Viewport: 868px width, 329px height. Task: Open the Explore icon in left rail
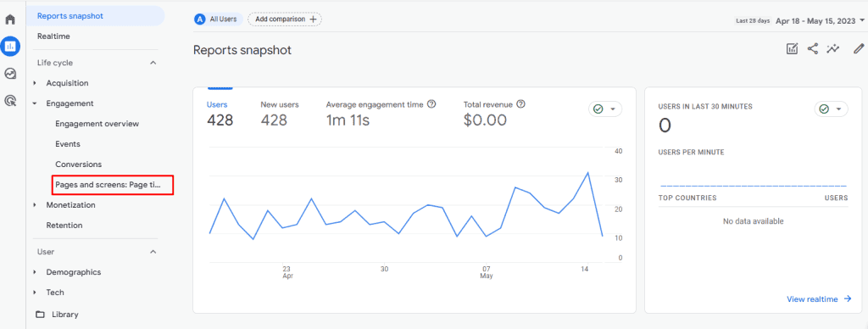click(x=10, y=73)
